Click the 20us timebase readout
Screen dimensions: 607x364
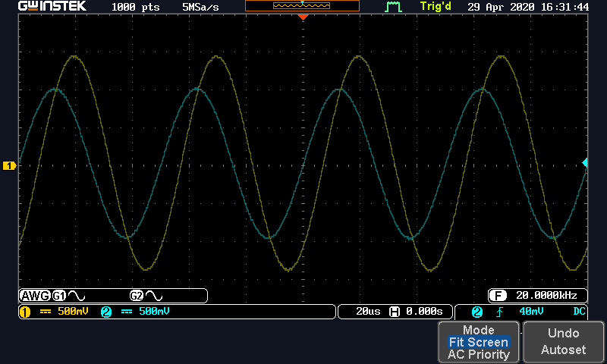tap(363, 312)
